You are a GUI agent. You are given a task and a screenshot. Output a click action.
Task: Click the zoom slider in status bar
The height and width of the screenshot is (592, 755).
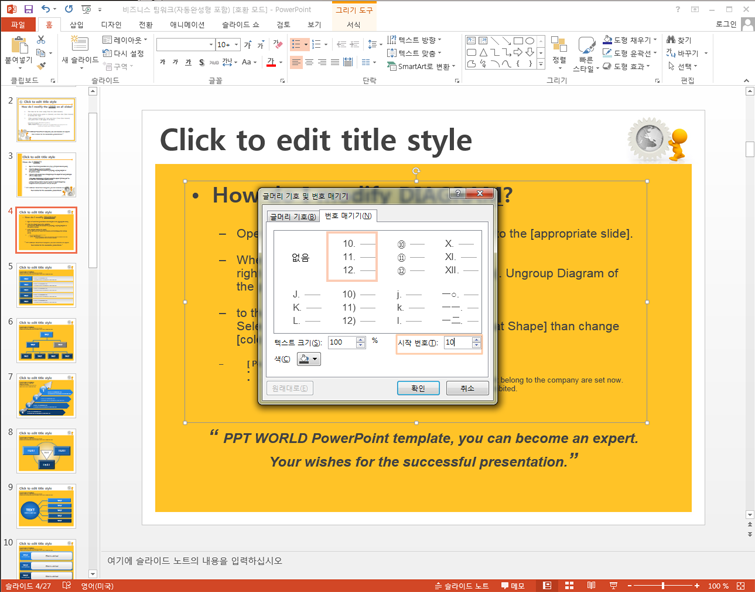point(663,585)
